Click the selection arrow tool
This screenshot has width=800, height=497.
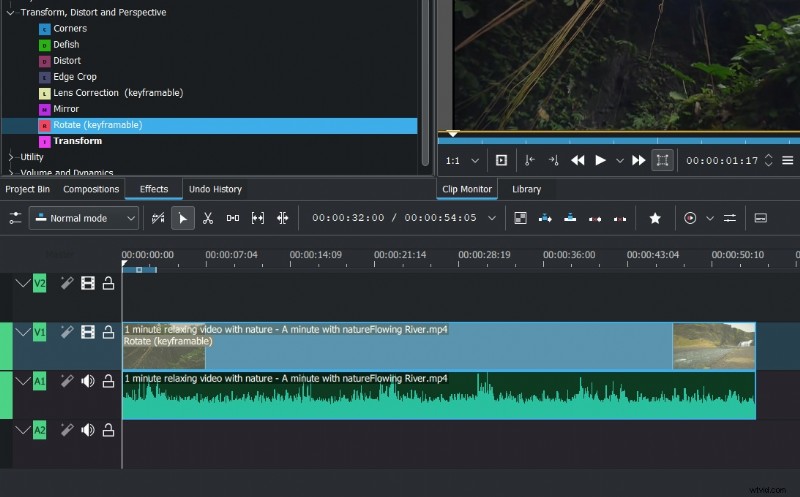pyautogui.click(x=183, y=218)
